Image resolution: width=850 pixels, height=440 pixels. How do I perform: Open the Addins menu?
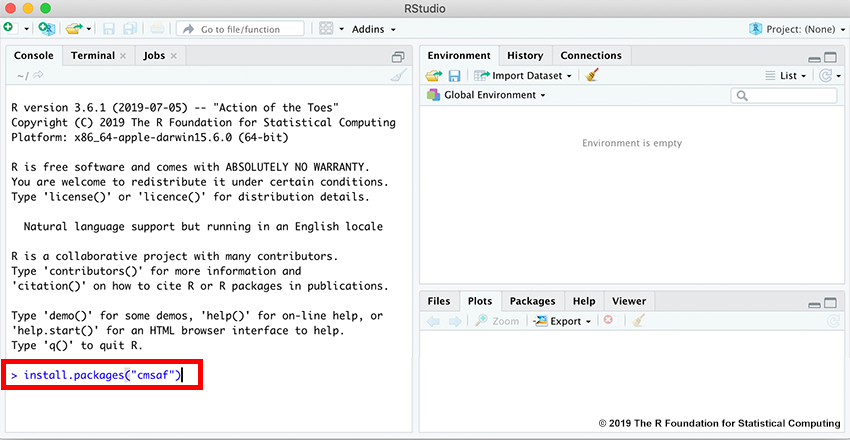(x=374, y=29)
